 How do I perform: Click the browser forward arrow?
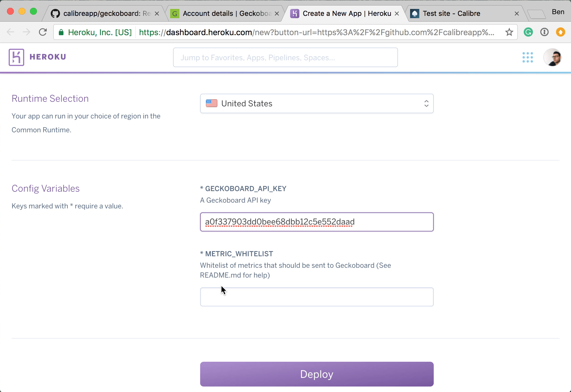click(x=27, y=32)
